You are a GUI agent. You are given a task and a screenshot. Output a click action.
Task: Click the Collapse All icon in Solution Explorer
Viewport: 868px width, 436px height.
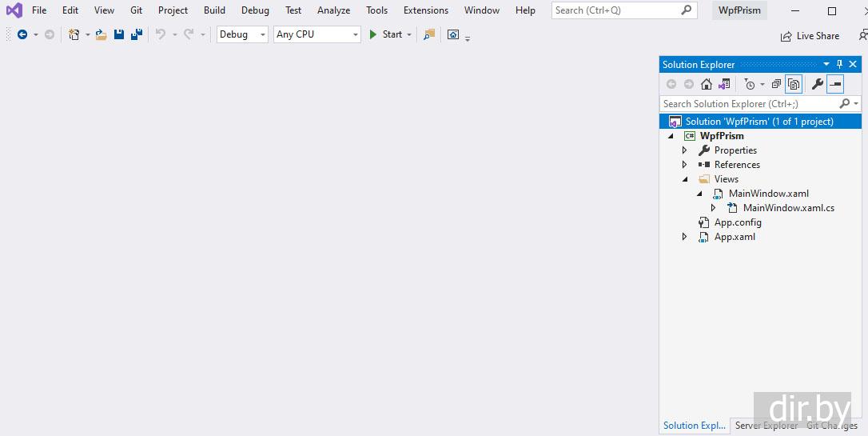[776, 84]
